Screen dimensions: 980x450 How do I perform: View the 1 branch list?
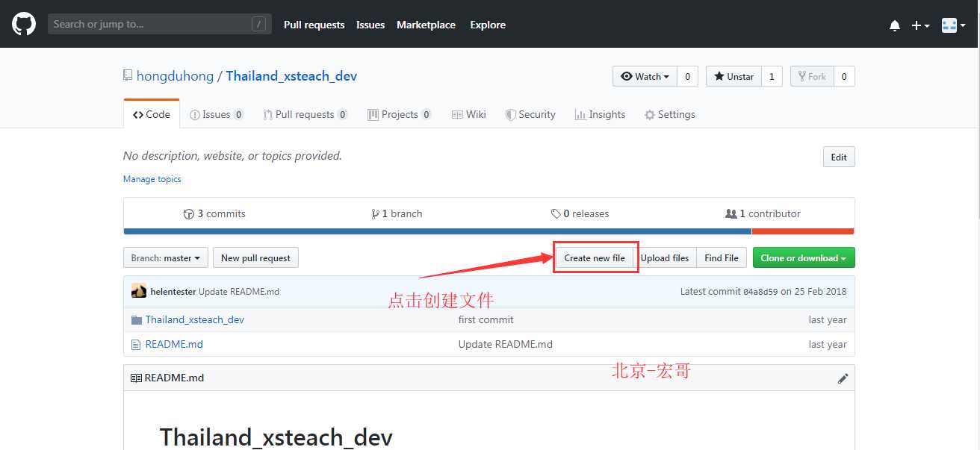coord(397,213)
